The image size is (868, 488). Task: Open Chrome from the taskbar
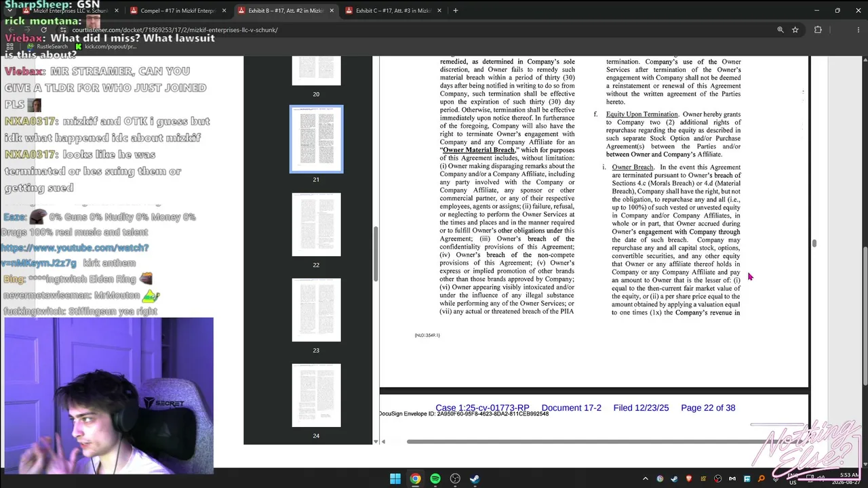(x=415, y=479)
